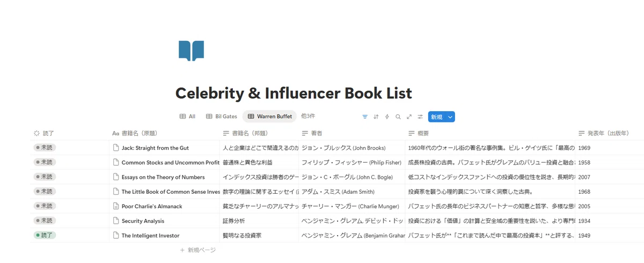Image resolution: width=644 pixels, height=263 pixels.
Task: Click the blue open book page icon
Action: click(x=191, y=50)
